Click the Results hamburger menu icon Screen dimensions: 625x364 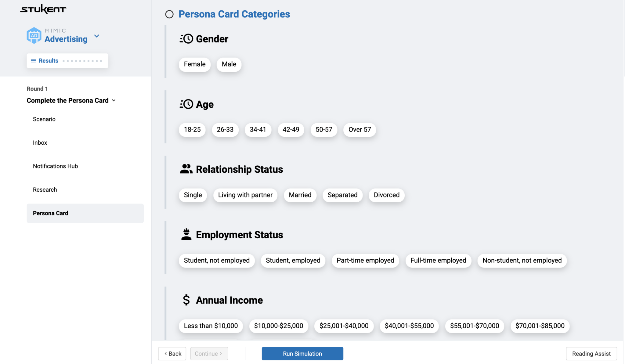pos(33,61)
